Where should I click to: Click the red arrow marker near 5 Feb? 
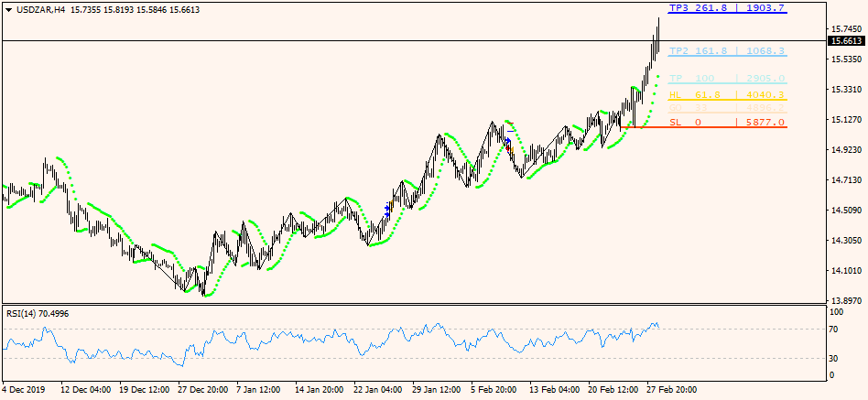pyautogui.click(x=509, y=148)
